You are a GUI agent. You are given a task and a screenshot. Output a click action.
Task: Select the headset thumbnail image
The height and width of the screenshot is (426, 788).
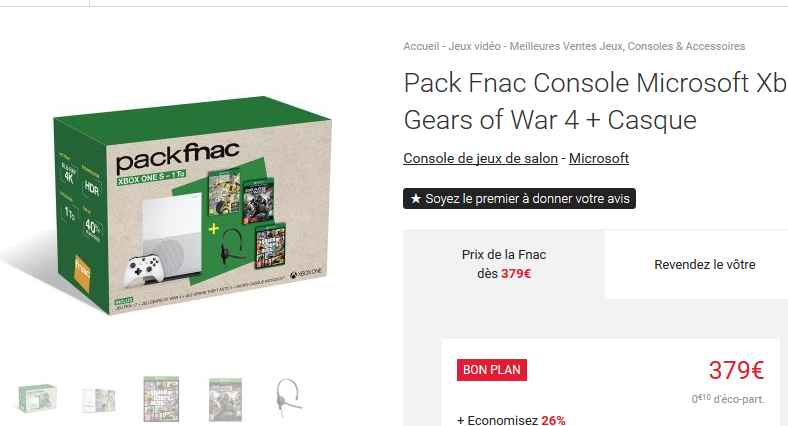point(288,398)
